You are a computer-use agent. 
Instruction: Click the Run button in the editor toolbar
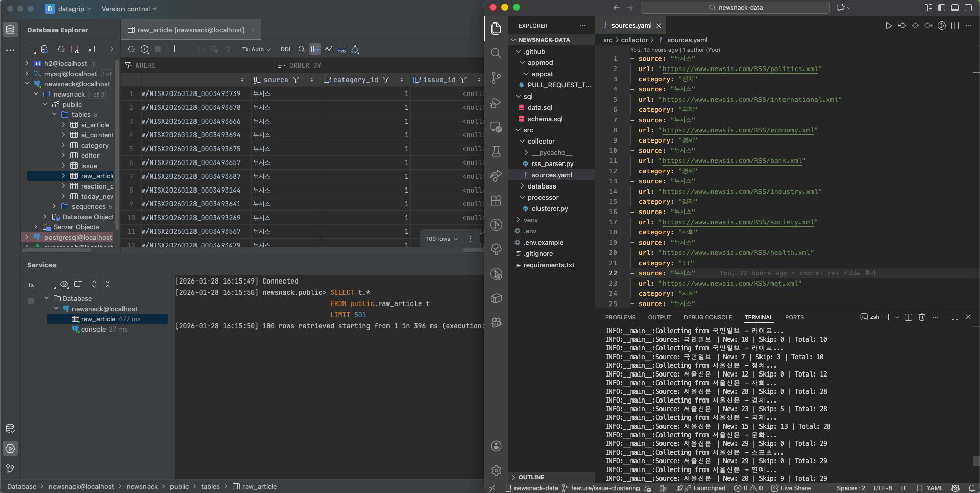click(x=888, y=26)
